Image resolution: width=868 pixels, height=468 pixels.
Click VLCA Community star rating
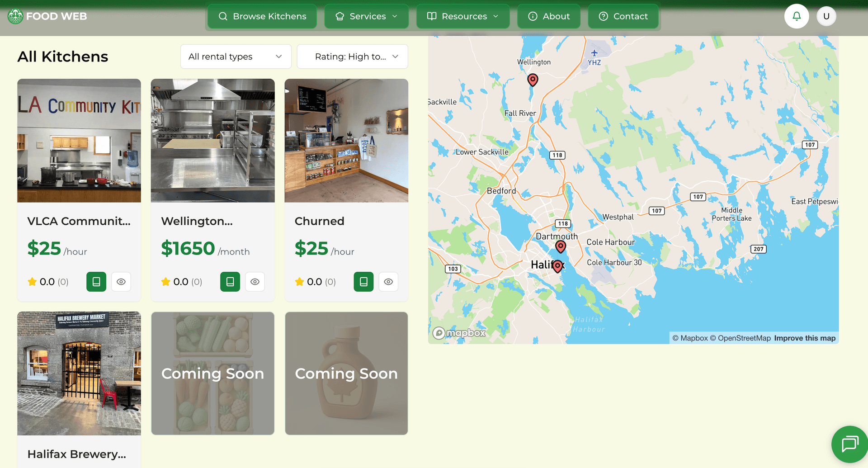(x=48, y=282)
